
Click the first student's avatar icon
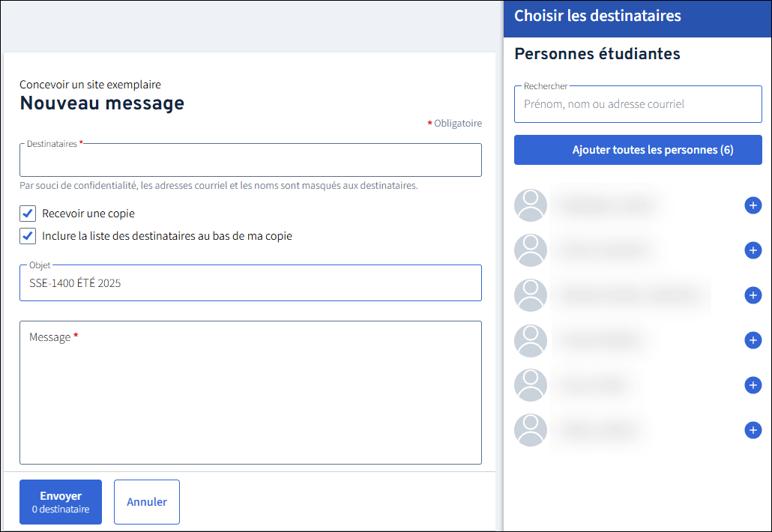point(531,205)
